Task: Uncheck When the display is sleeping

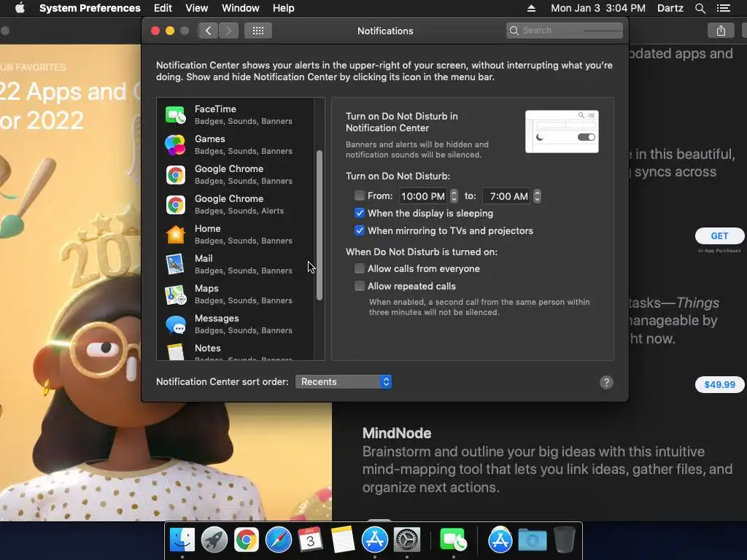Action: click(359, 213)
